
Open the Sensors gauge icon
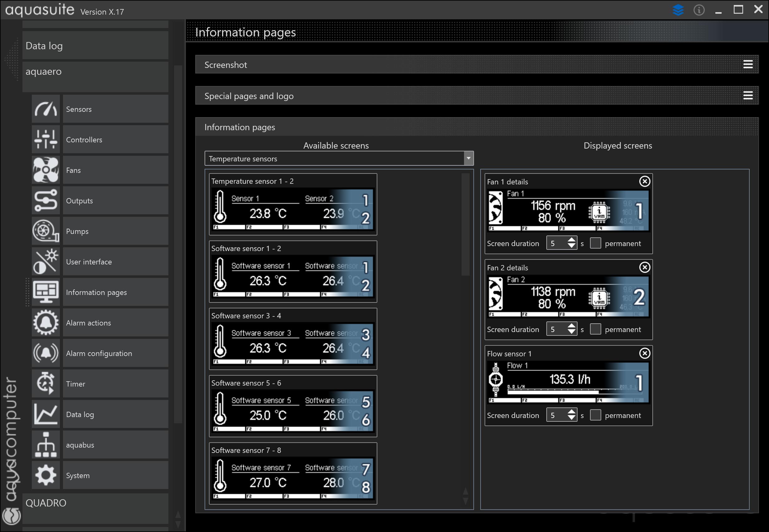(x=46, y=109)
